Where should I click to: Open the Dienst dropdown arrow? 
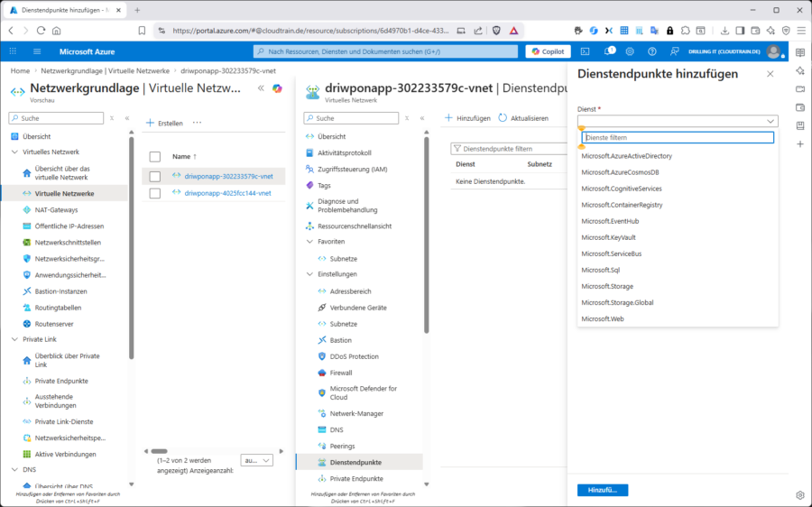click(770, 121)
